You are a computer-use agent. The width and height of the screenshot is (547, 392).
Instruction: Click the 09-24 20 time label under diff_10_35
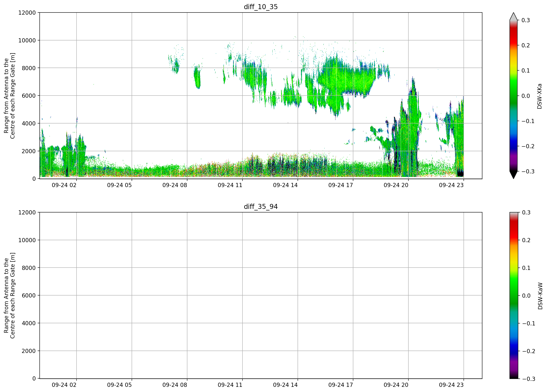[396, 185]
